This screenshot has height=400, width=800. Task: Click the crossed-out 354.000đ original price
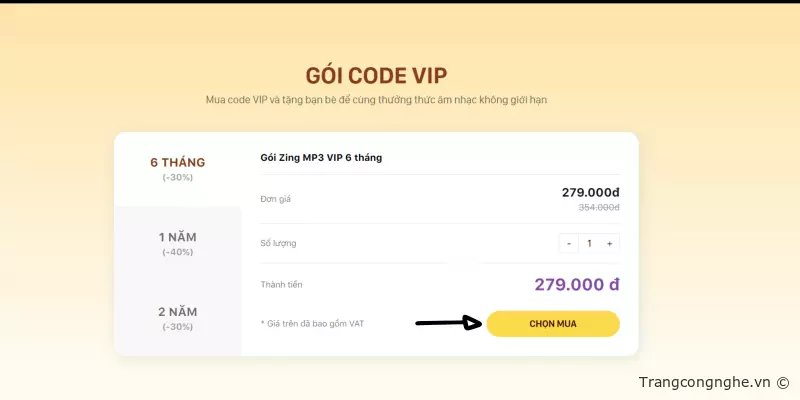click(599, 207)
